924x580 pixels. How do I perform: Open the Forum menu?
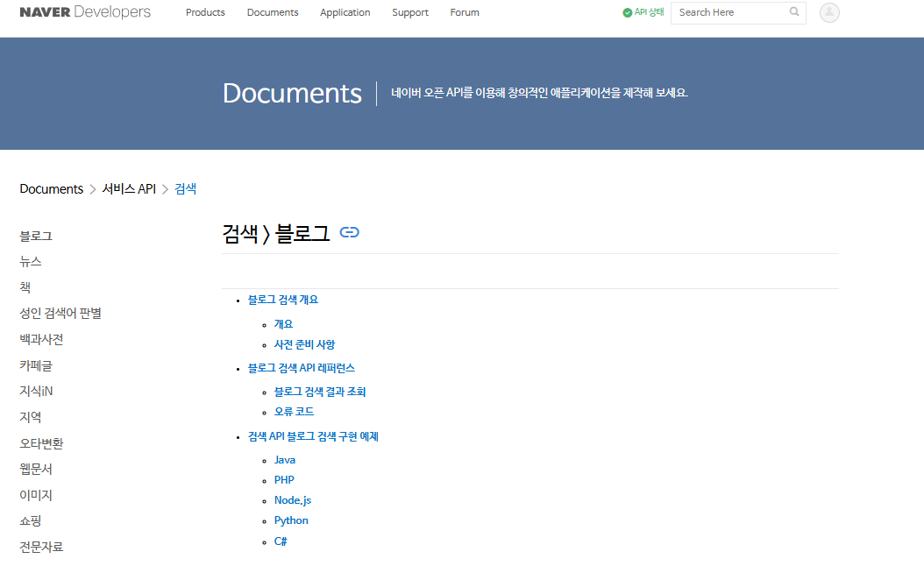pyautogui.click(x=465, y=12)
